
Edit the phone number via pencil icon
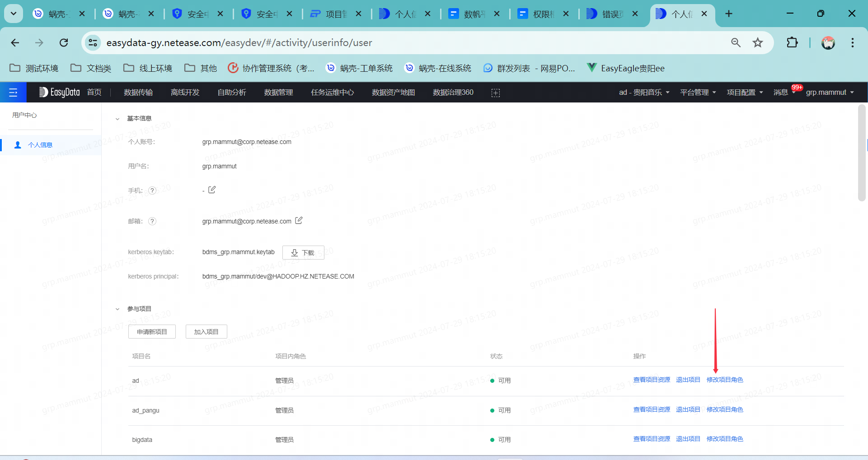[x=212, y=190]
